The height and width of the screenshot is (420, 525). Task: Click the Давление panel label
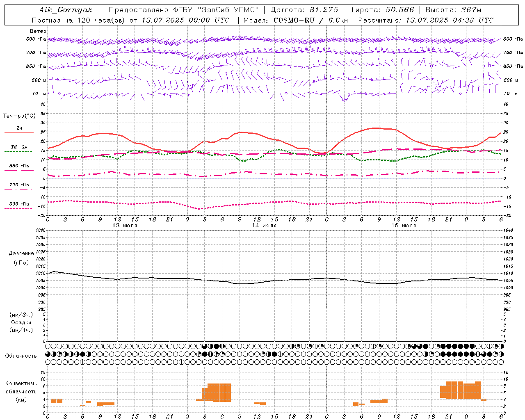(x=21, y=253)
